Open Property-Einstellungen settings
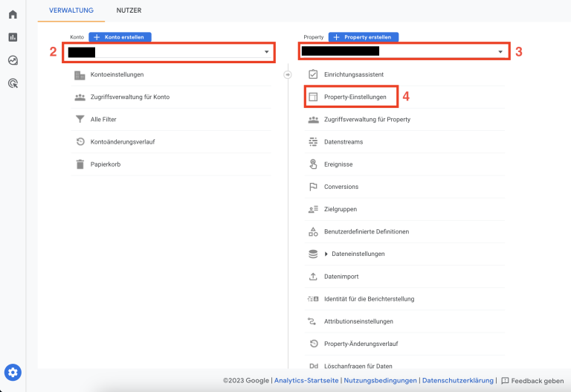The width and height of the screenshot is (571, 392). point(356,97)
